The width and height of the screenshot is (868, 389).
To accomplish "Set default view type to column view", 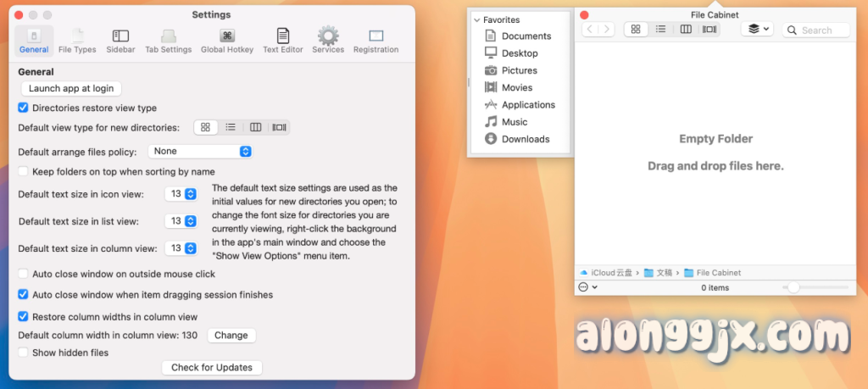I will click(255, 127).
